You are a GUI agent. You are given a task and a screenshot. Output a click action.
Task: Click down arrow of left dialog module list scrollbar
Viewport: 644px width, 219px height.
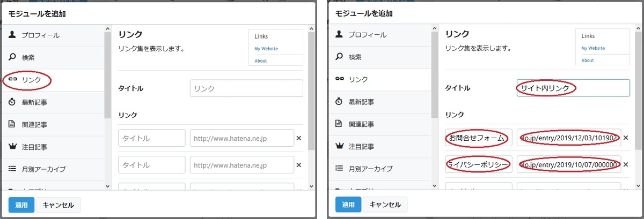tap(107, 186)
